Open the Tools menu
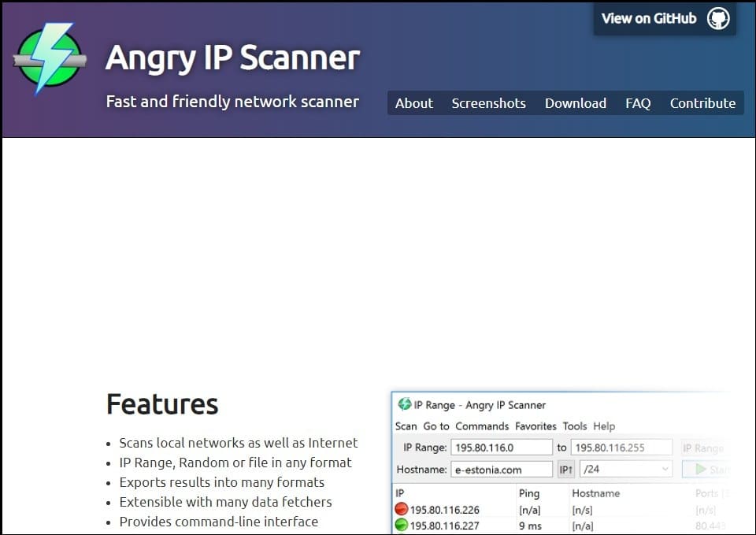 click(x=575, y=426)
